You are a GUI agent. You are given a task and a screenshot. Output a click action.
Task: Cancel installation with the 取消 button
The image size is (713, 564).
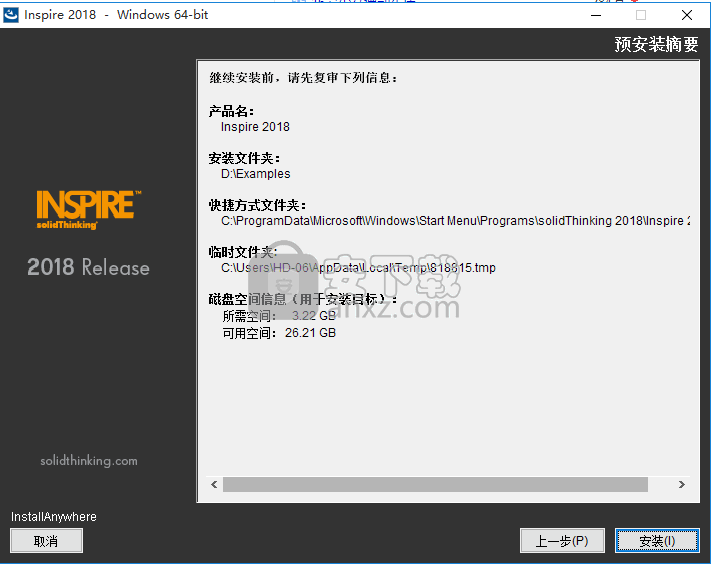[x=46, y=541]
